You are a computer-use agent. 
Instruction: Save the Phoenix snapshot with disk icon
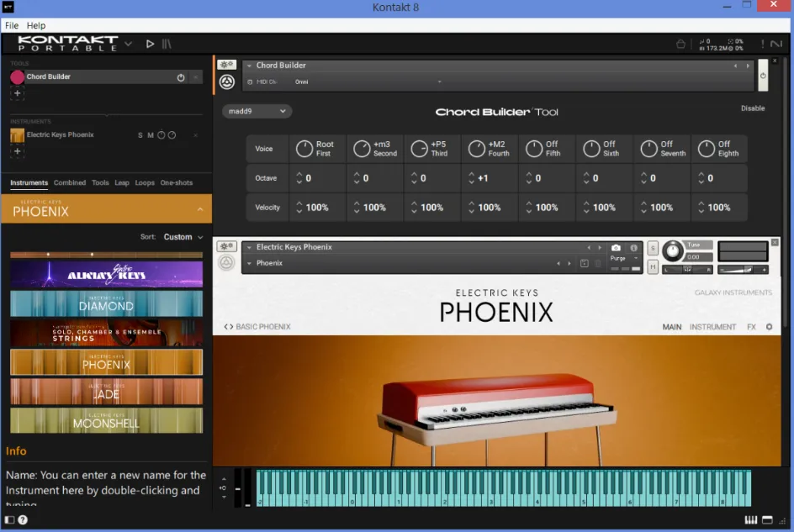point(585,263)
